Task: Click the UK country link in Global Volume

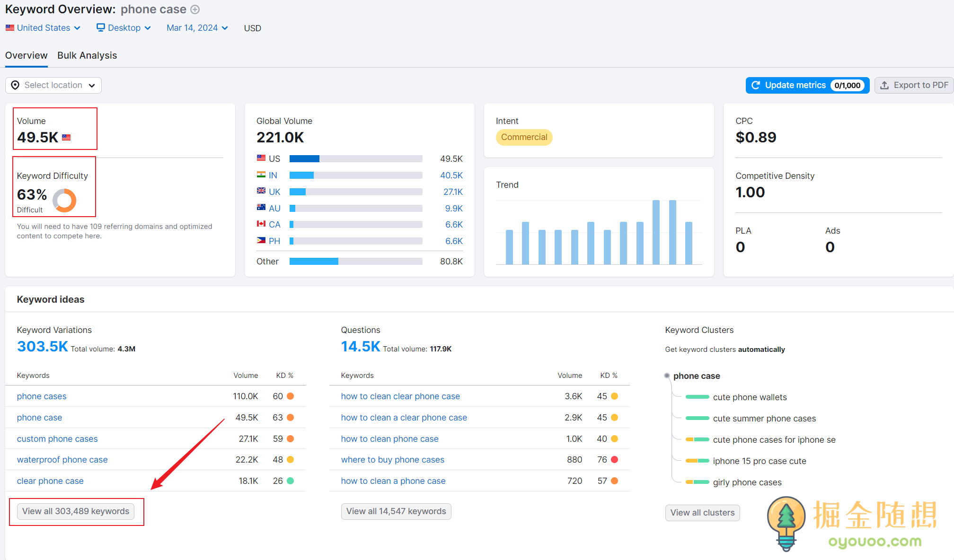Action: [274, 192]
